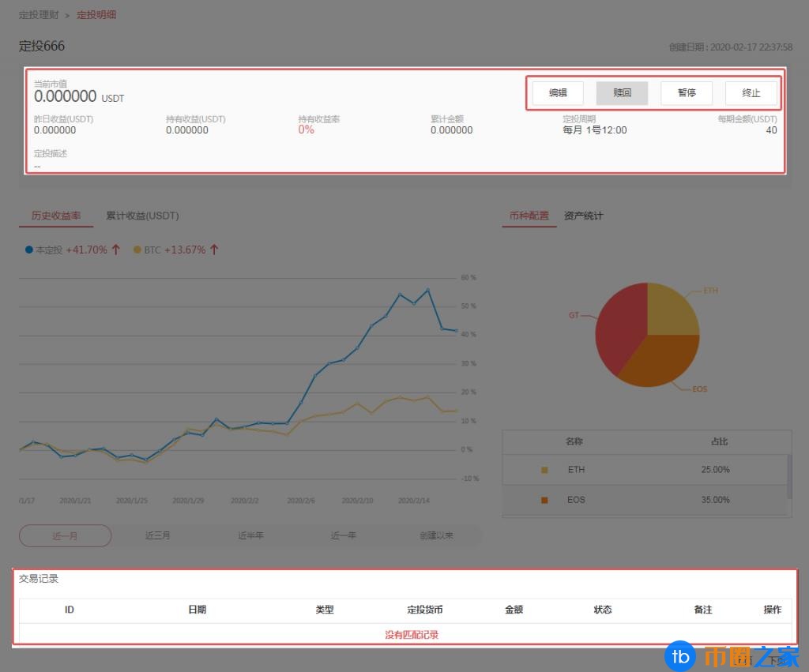Click the 编辑 (Edit) button

click(x=558, y=93)
